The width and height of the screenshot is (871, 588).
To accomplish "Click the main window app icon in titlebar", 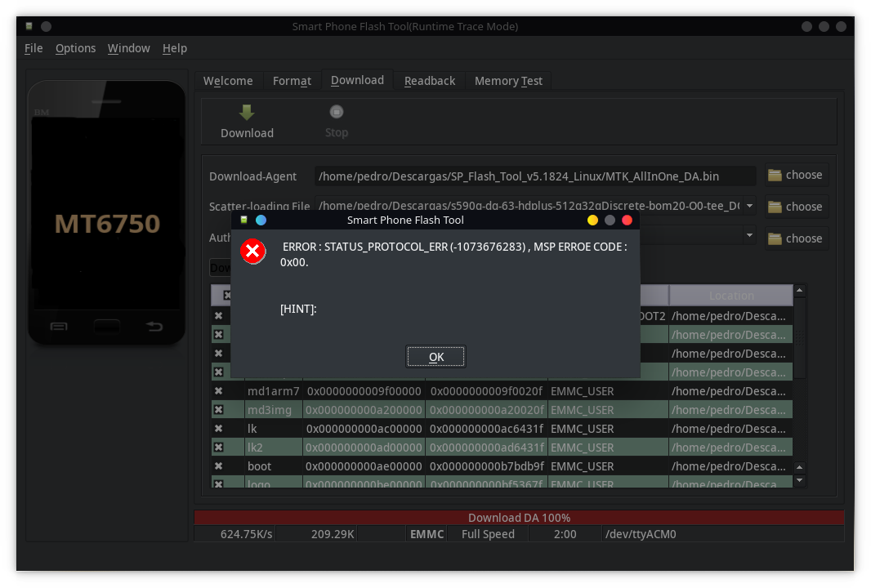I will click(x=29, y=26).
